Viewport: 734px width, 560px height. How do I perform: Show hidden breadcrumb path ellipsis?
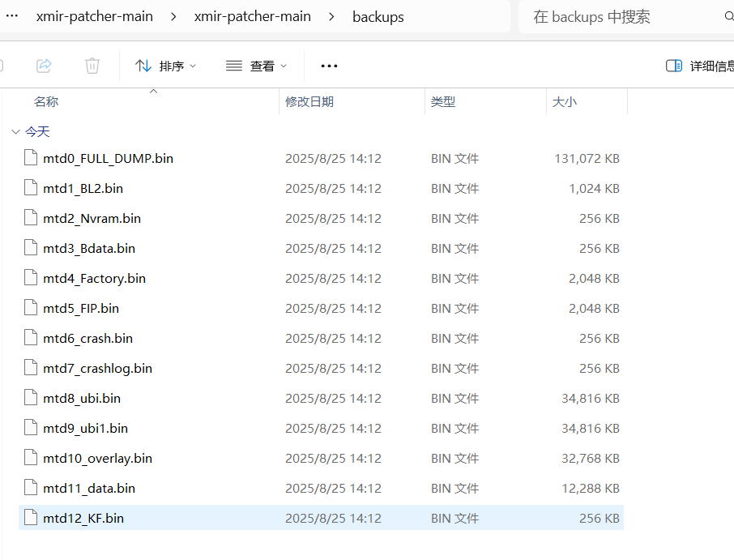click(x=11, y=16)
